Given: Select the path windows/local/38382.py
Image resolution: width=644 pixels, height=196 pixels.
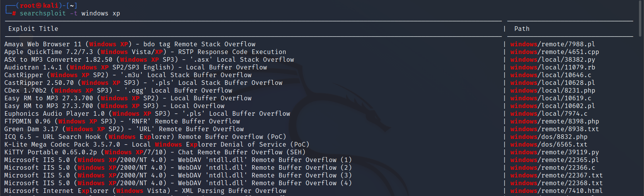Looking at the screenshot, I should click(x=552, y=60).
